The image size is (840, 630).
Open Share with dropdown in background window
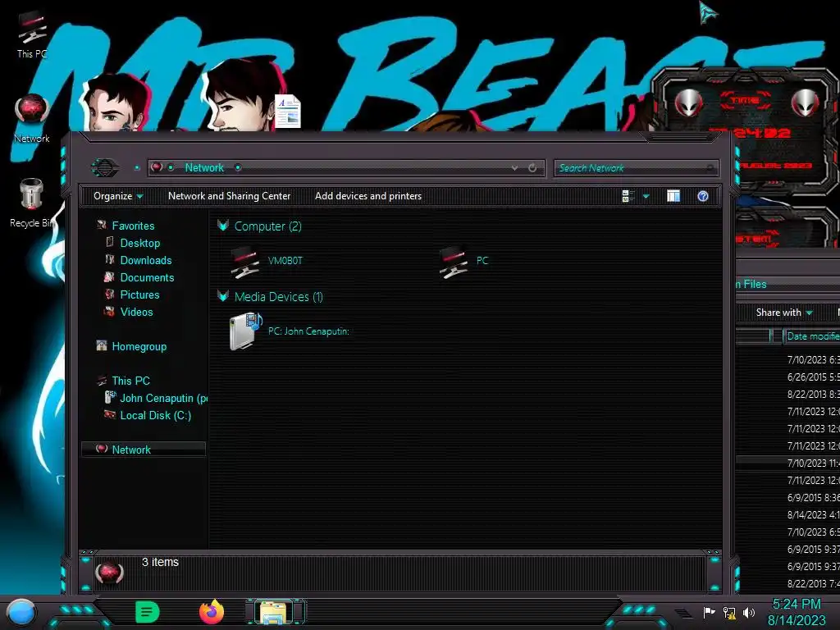point(783,313)
